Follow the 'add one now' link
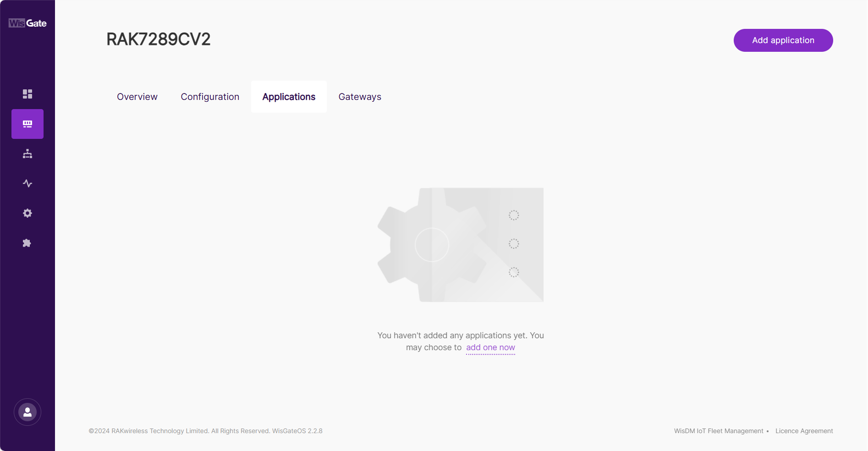 coord(490,347)
